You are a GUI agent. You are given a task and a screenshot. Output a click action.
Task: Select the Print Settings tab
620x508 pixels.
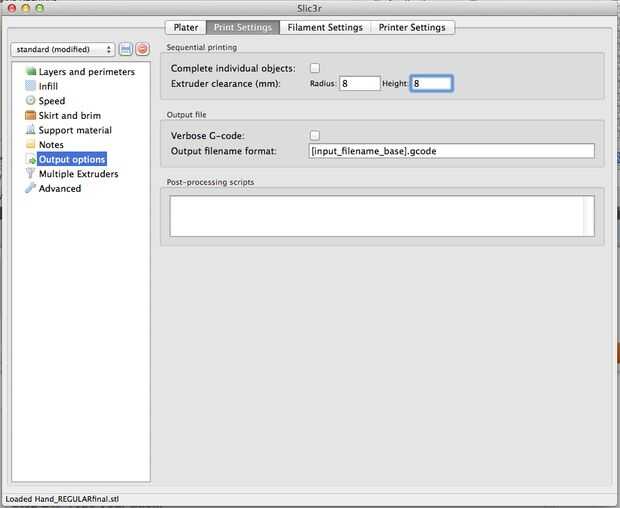(243, 27)
